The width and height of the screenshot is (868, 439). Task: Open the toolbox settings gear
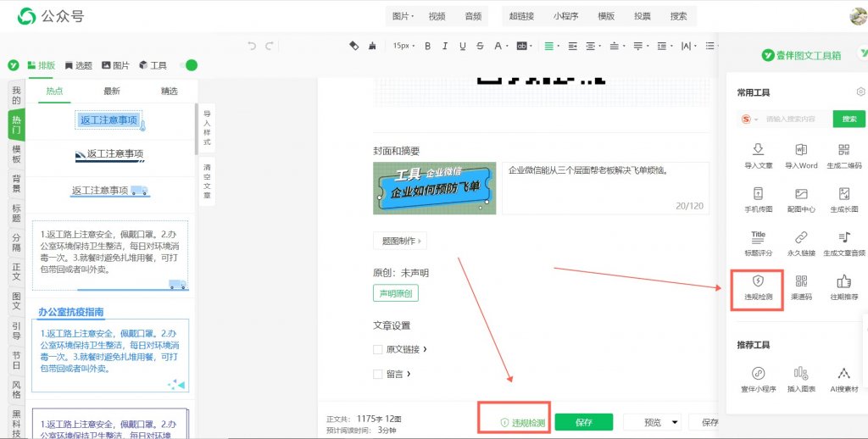coord(860,92)
